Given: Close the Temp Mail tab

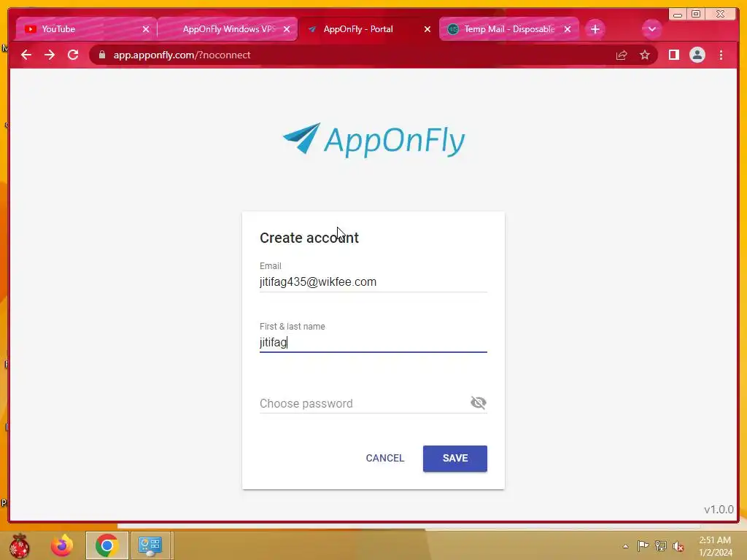Looking at the screenshot, I should (x=568, y=29).
